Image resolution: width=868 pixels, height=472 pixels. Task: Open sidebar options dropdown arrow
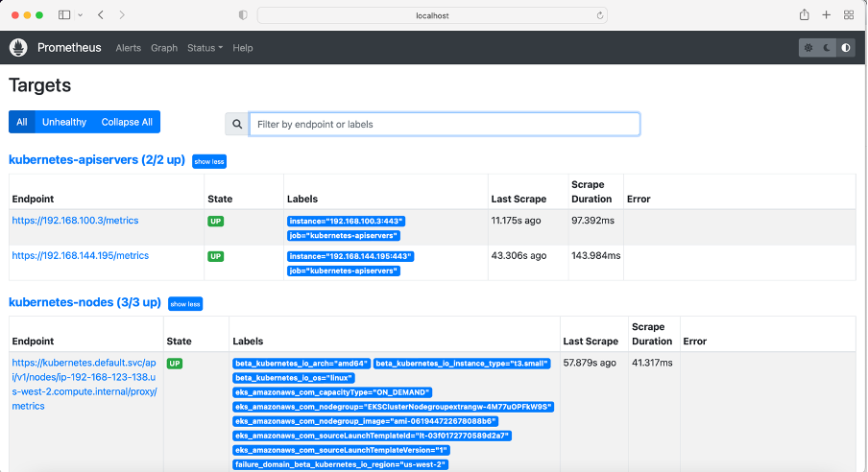pyautogui.click(x=81, y=15)
